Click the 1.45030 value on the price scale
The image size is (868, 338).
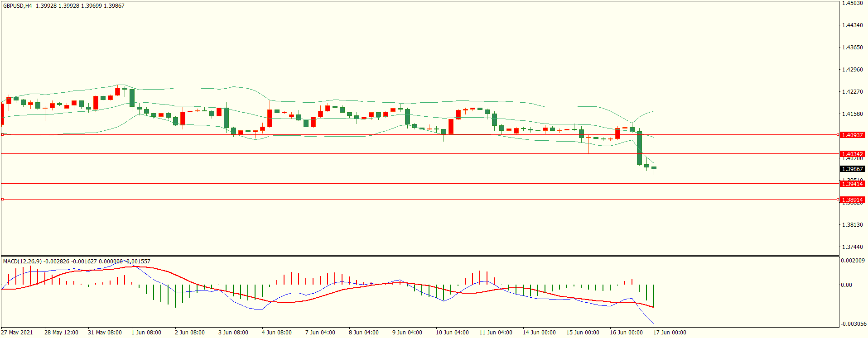852,3
